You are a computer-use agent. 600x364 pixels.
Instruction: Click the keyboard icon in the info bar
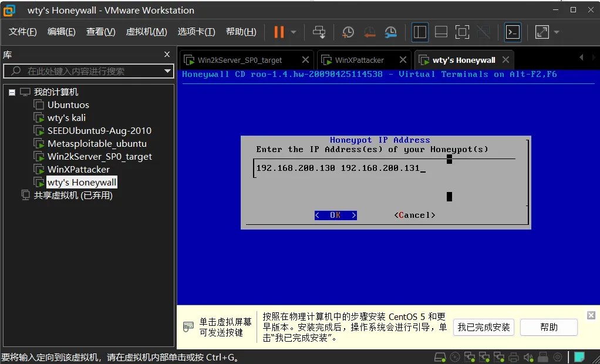pyautogui.click(x=188, y=326)
